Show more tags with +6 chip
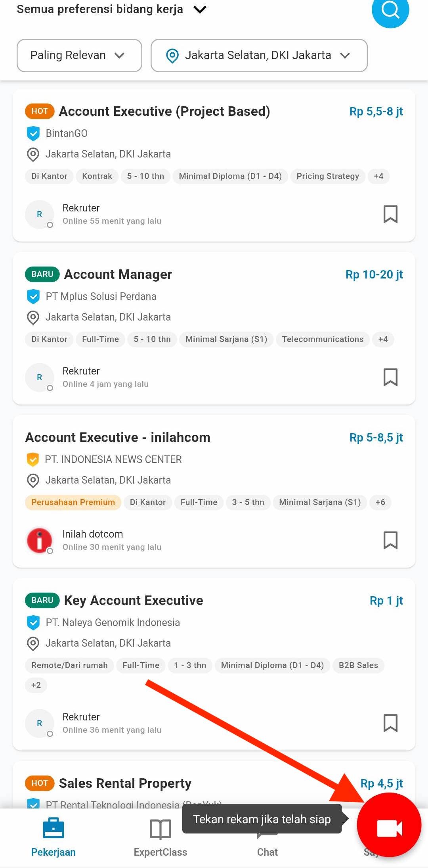Image resolution: width=428 pixels, height=868 pixels. 380,502
